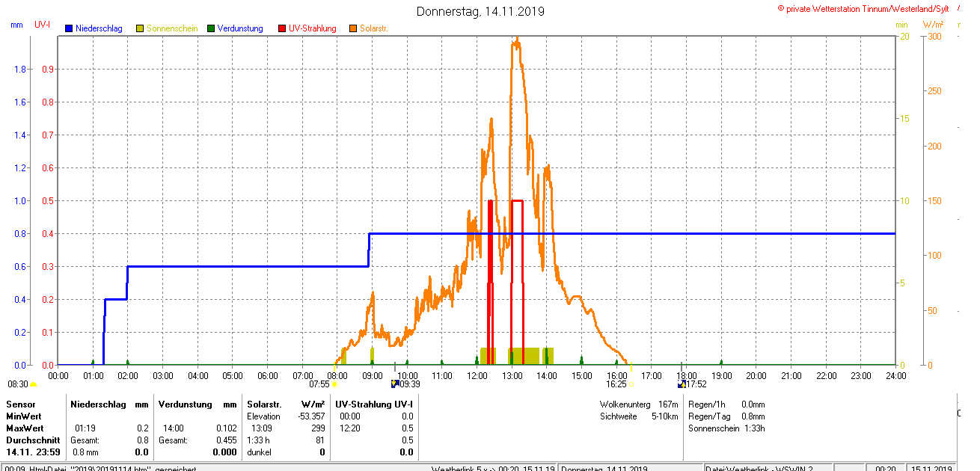Click 0.9 on the red UV axis

click(x=46, y=70)
